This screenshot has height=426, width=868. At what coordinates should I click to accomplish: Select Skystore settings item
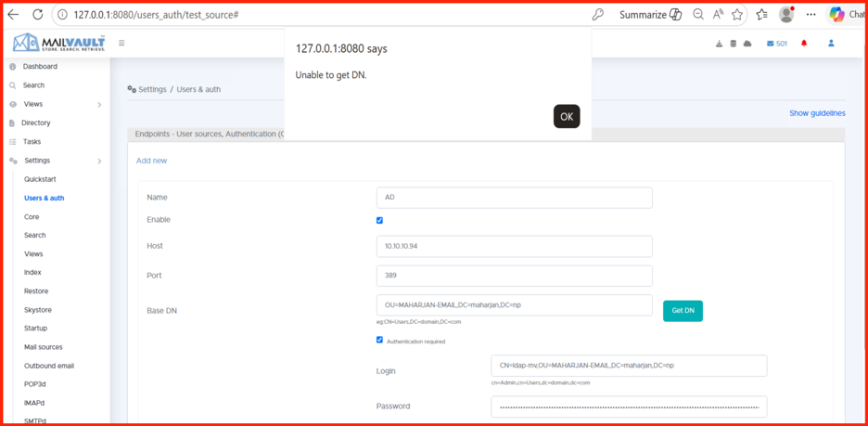(38, 310)
